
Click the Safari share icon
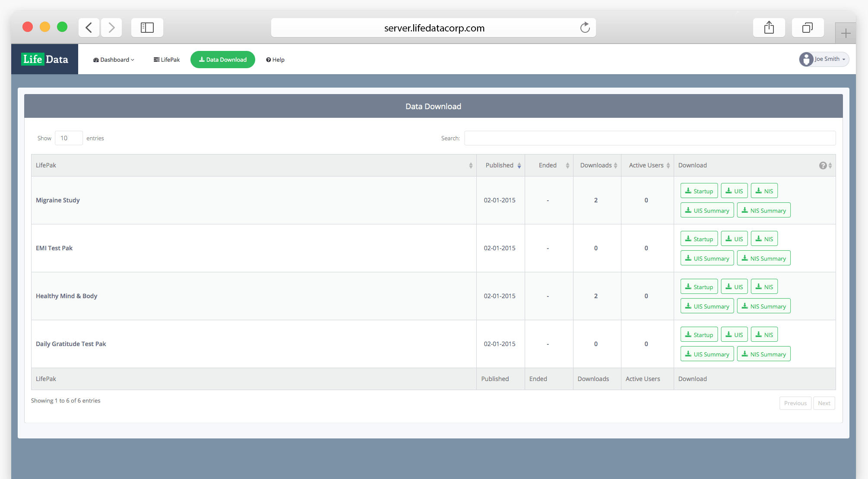769,28
